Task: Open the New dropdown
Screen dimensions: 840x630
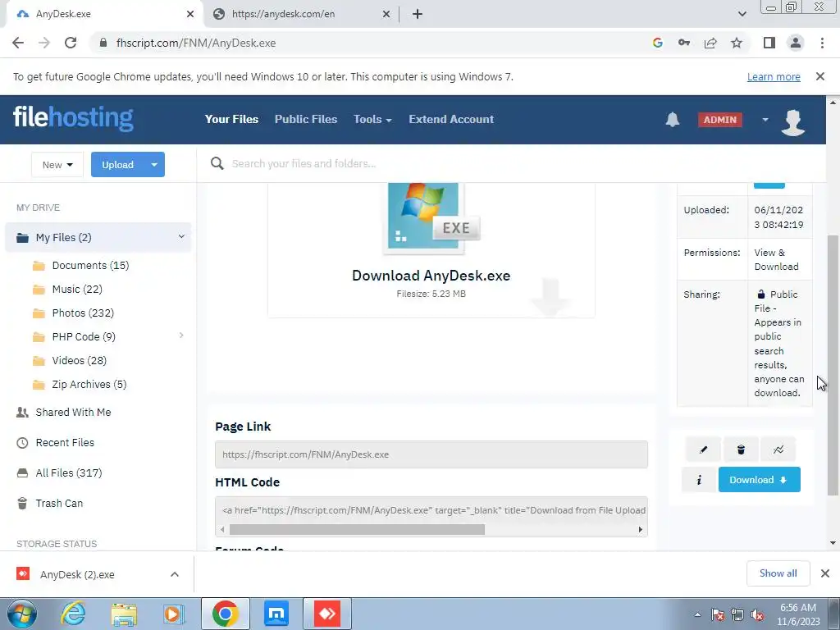Action: (57, 164)
